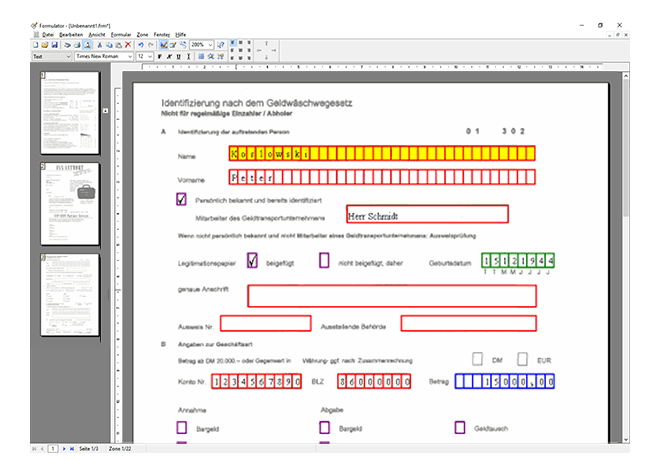The height and width of the screenshot is (475, 660).
Task: Open the Times New Roman font dropdown
Action: [x=104, y=56]
